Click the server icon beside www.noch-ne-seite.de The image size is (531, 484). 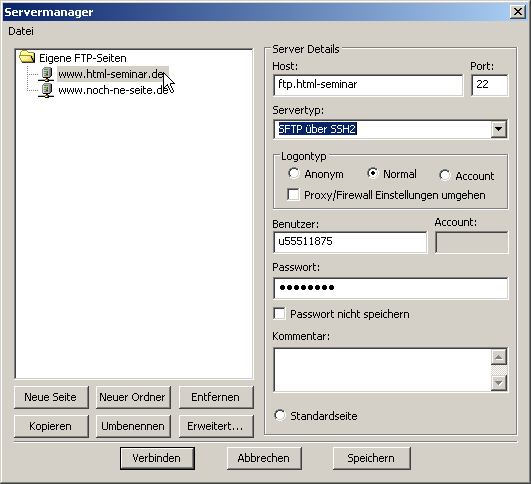46,90
